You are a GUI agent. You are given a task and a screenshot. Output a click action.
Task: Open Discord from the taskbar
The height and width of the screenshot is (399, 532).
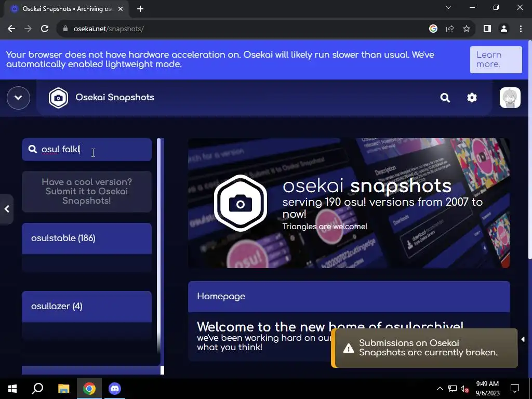coord(115,389)
